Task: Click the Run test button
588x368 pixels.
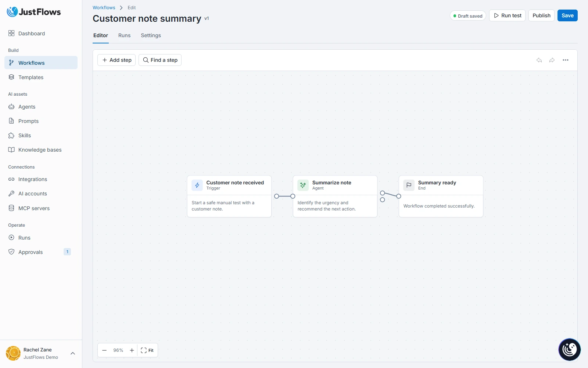Action: click(507, 15)
